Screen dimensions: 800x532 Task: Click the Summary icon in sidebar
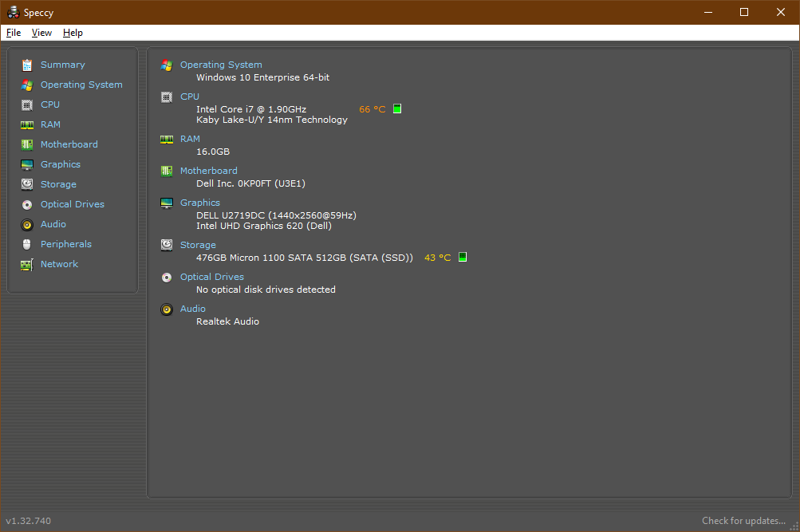[x=27, y=65]
